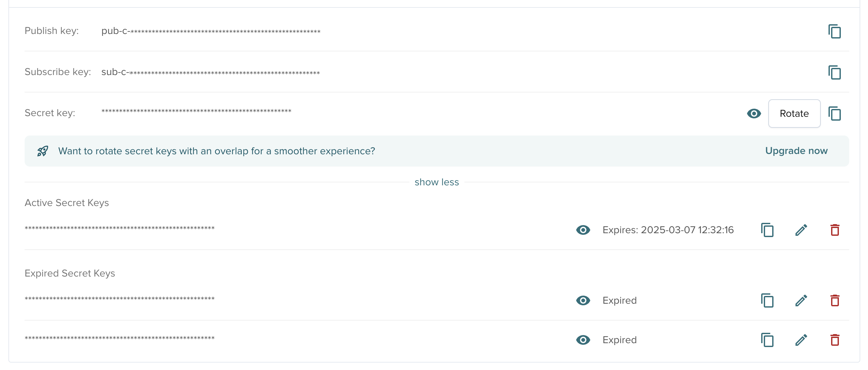Delete the last expired secret key
Viewport: 868px width, 370px height.
[835, 340]
